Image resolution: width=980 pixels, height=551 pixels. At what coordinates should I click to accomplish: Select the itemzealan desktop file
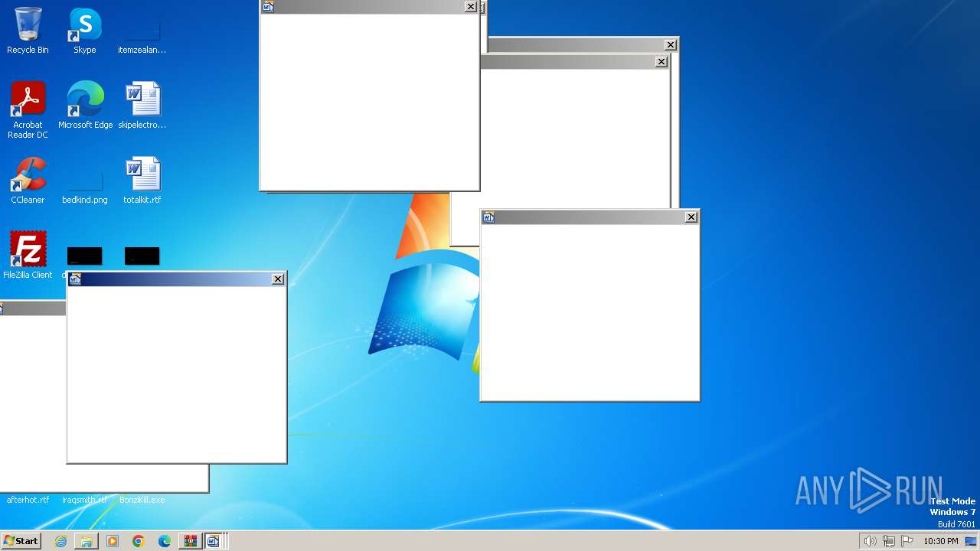click(142, 36)
